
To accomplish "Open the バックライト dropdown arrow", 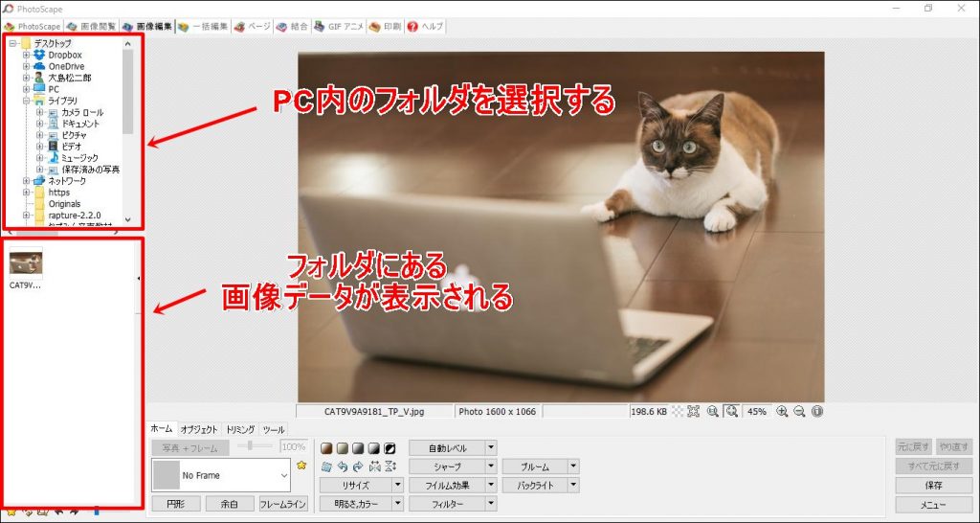I will click(x=573, y=485).
